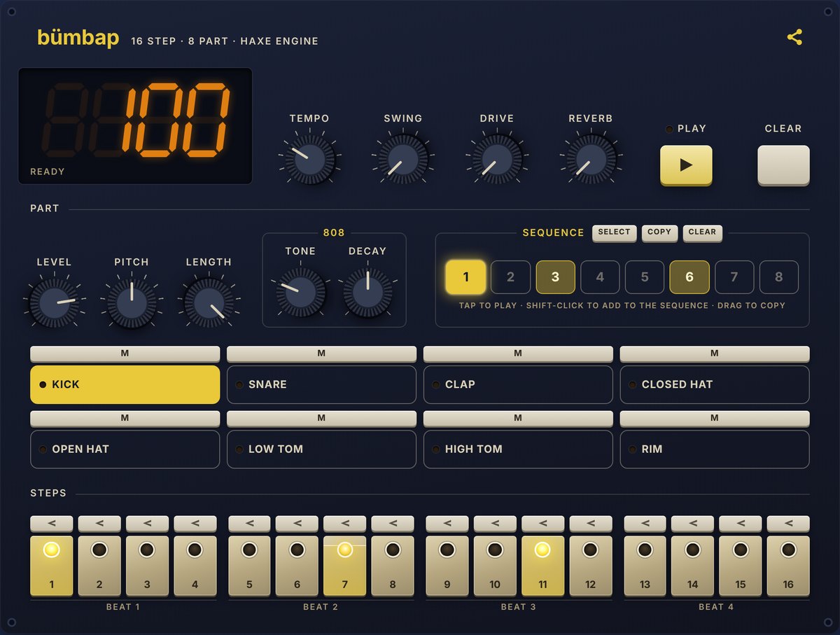Click the arrow button above step 6
The width and height of the screenshot is (840, 635).
[x=297, y=523]
